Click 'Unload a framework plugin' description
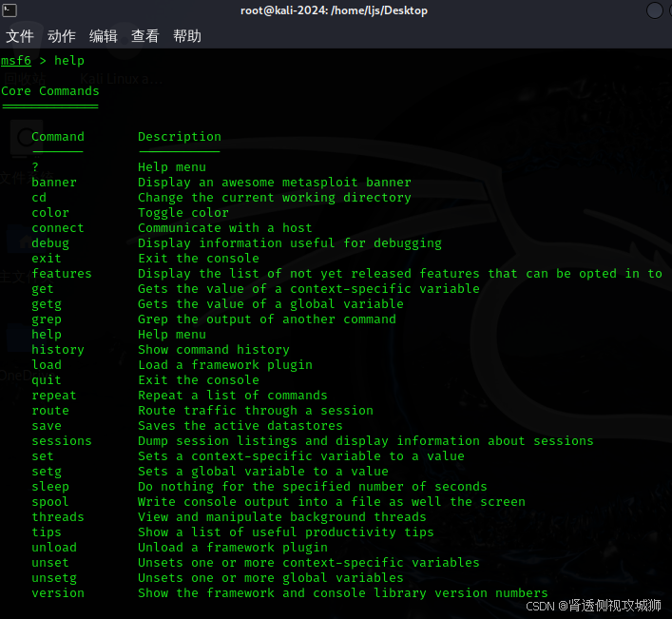The height and width of the screenshot is (619, 672). pyautogui.click(x=233, y=548)
